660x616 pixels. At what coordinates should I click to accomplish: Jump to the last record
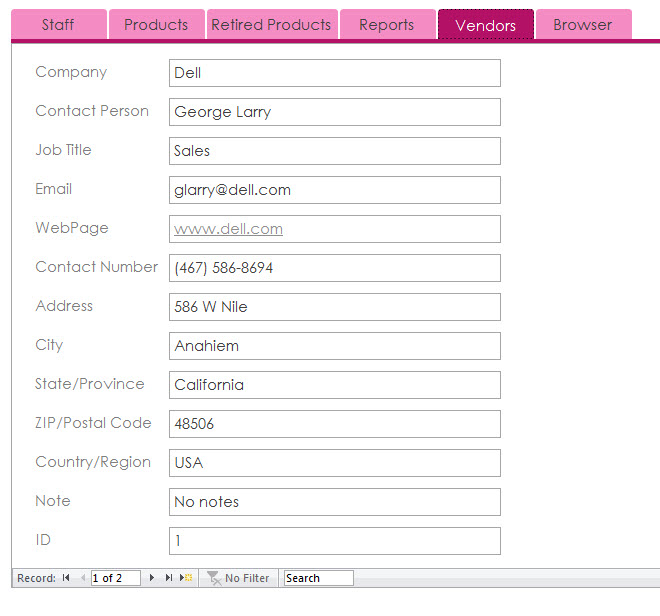168,578
